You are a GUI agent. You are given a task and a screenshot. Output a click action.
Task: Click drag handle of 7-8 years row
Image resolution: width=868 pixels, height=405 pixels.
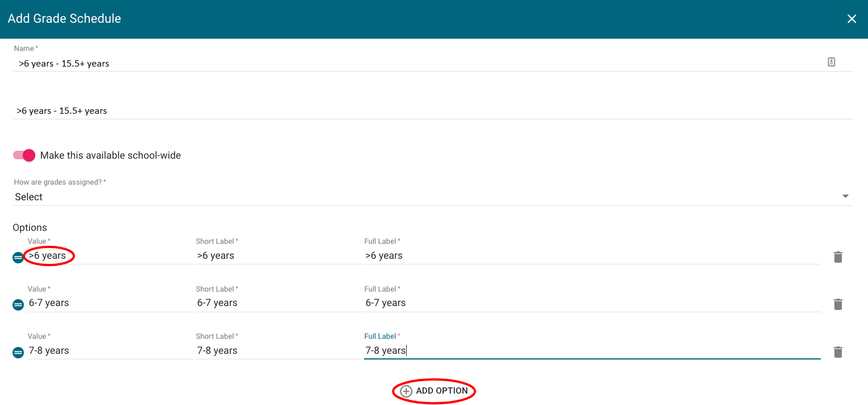coord(18,353)
